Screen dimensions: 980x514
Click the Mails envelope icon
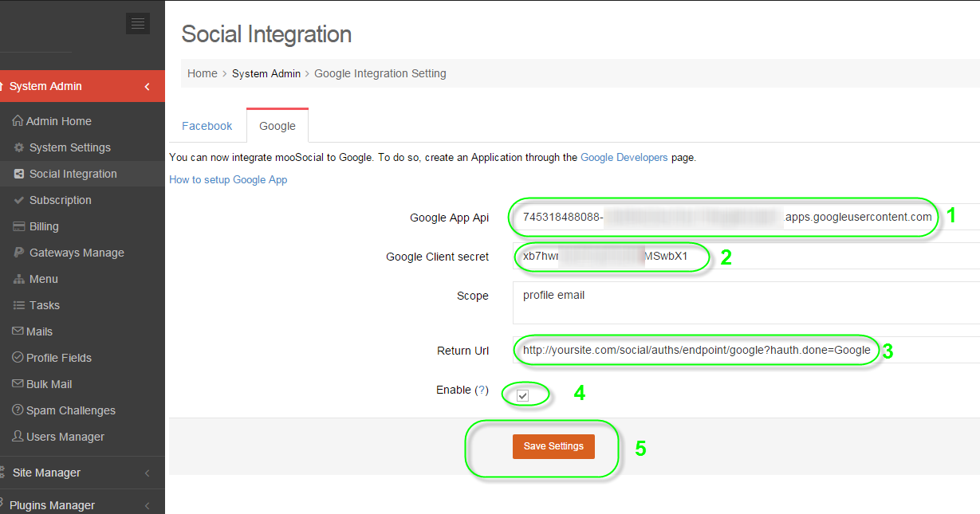coord(18,332)
